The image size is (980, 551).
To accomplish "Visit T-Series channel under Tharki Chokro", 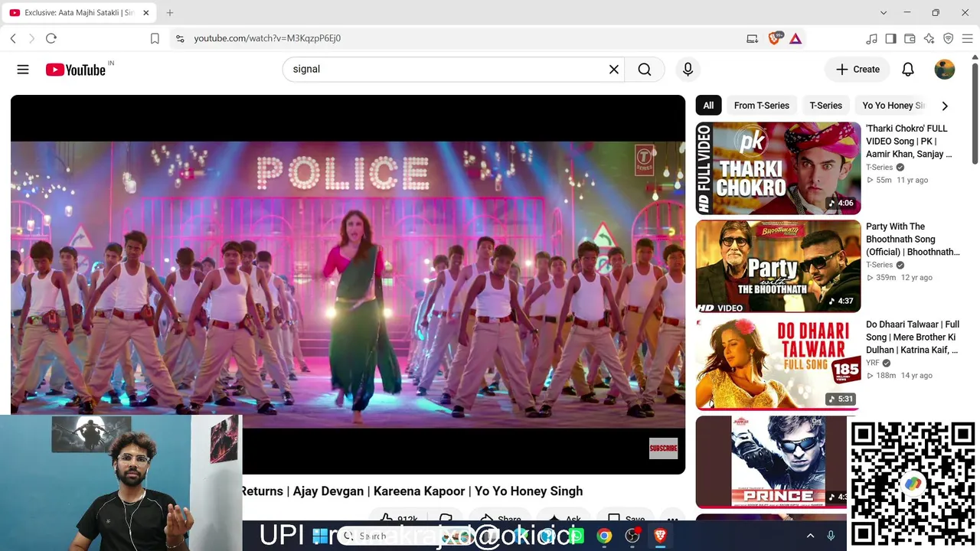I will coord(880,168).
